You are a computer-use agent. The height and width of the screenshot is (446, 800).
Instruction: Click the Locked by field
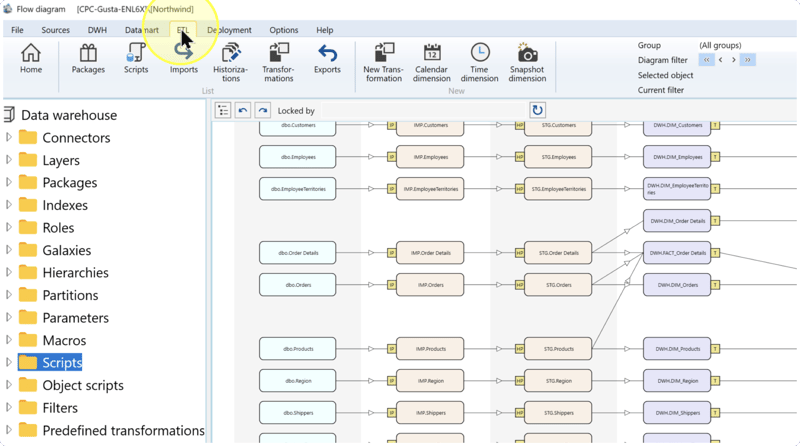(423, 111)
